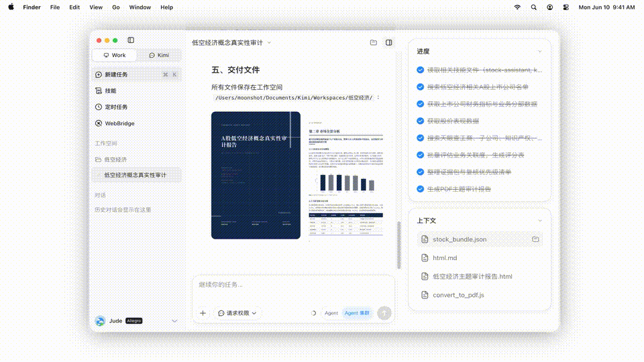Open convert_to_pdf.js context file
This screenshot has height=362, width=644.
point(480,295)
